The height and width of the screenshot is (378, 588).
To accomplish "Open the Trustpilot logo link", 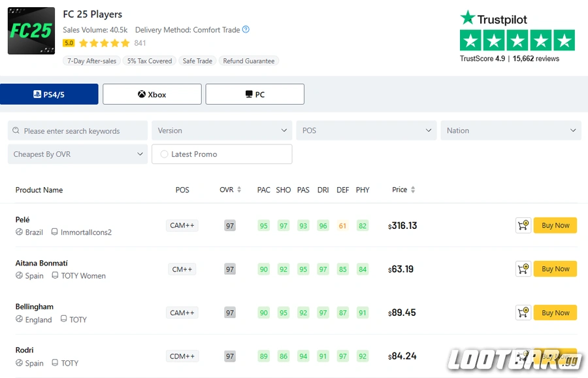I will coord(493,18).
